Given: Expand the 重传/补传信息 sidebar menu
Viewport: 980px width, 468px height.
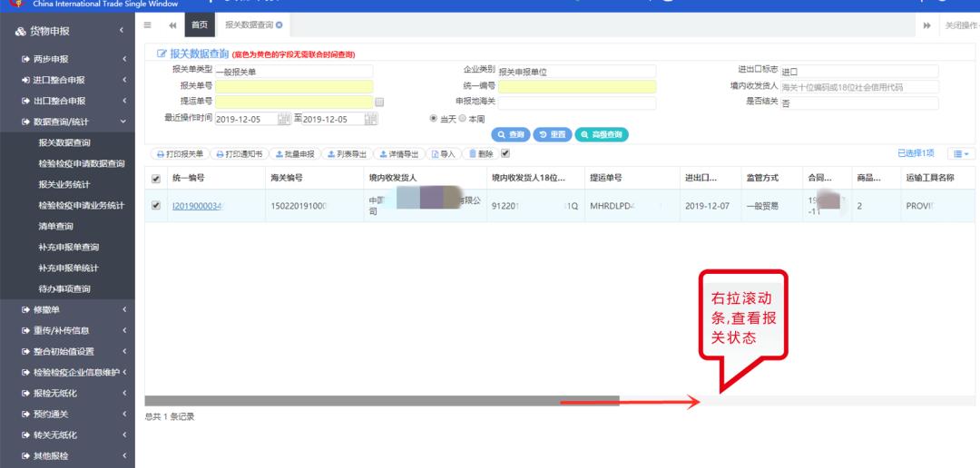Looking at the screenshot, I should coord(67,330).
